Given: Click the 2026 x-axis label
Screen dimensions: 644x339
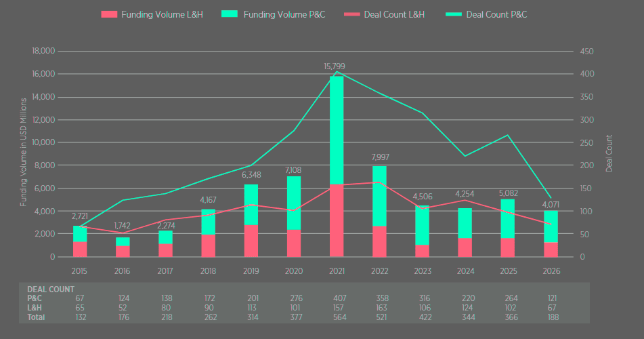Looking at the screenshot, I should (551, 271).
